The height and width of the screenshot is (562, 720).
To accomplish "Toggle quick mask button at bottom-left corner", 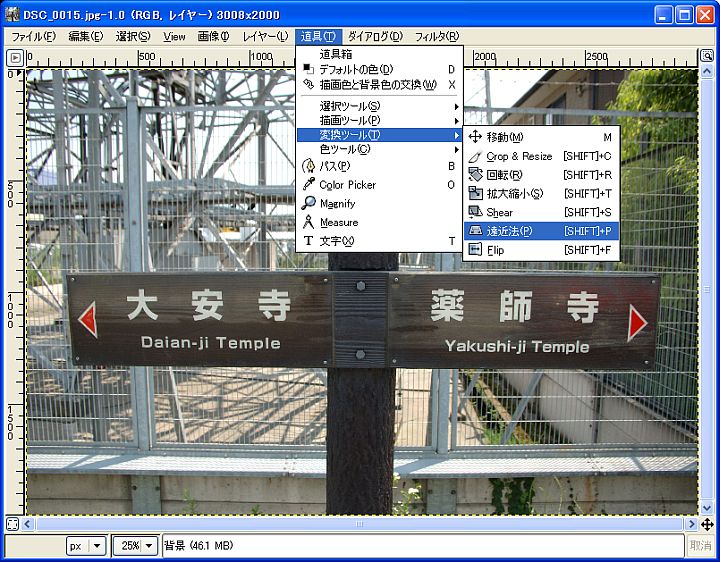I will coord(13,523).
